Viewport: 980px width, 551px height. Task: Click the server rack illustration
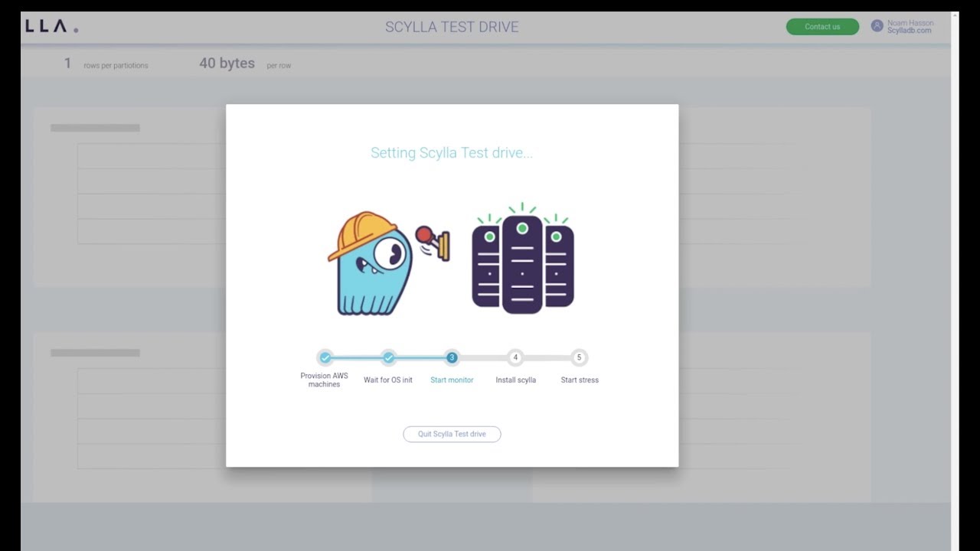pos(523,259)
